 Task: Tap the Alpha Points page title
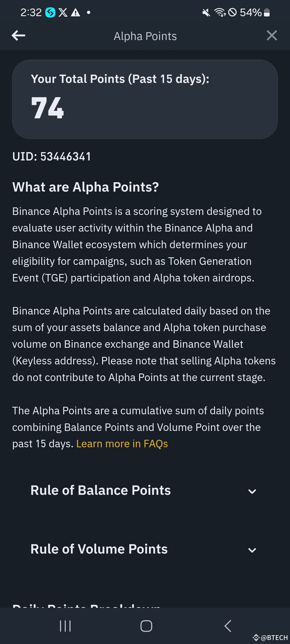(145, 36)
